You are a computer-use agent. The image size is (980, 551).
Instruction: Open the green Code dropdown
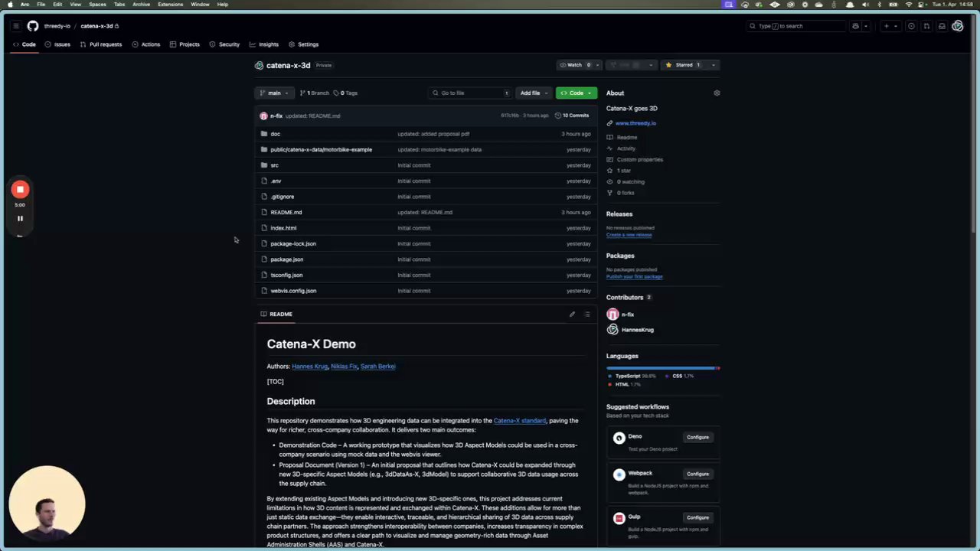point(576,93)
